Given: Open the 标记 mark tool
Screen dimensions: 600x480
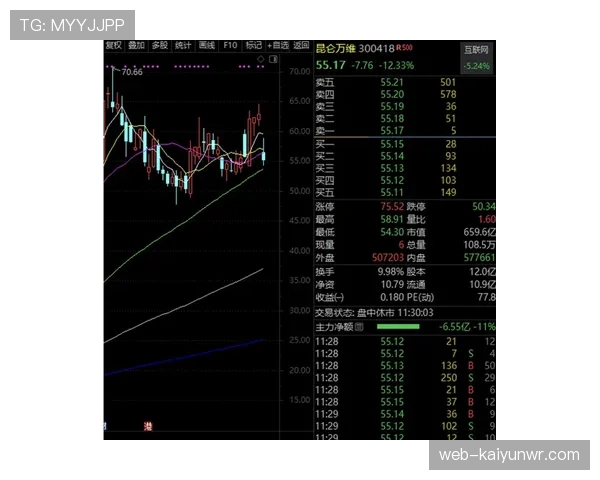Looking at the screenshot, I should tap(254, 45).
